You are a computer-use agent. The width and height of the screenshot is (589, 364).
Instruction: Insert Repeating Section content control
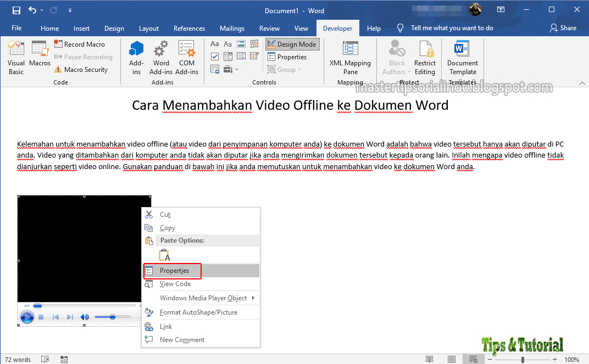click(214, 69)
